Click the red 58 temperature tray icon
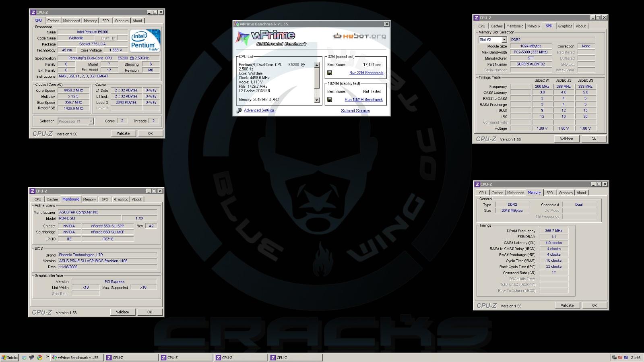The width and height of the screenshot is (644, 362). click(620, 358)
